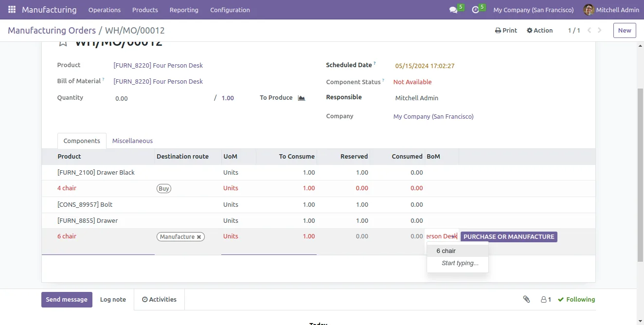Click the 1.00 quantity to produce link

coord(228,98)
